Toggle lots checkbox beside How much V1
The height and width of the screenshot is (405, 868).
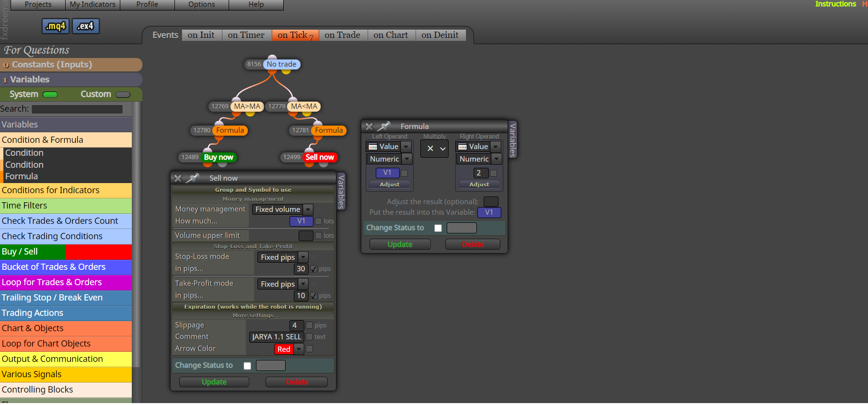click(318, 221)
